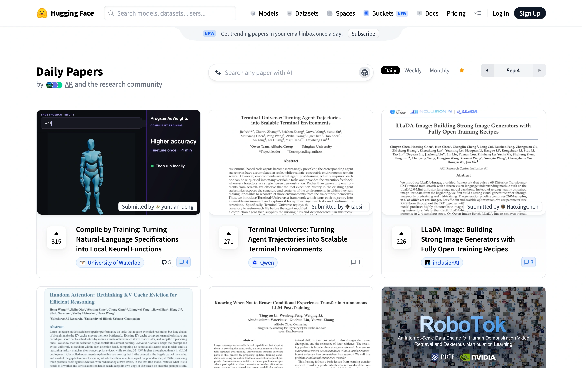The width and height of the screenshot is (588, 368).
Task: Switch to the Monthly tab
Action: coord(439,71)
